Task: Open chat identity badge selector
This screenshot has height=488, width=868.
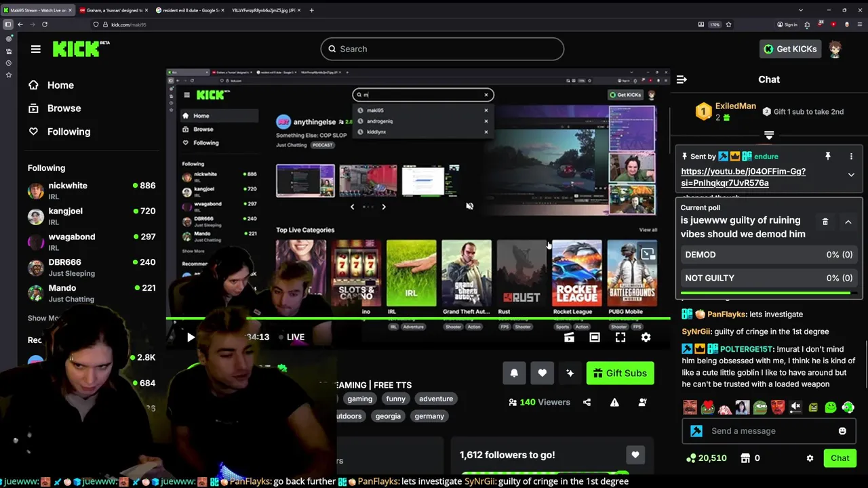Action: 696,431
